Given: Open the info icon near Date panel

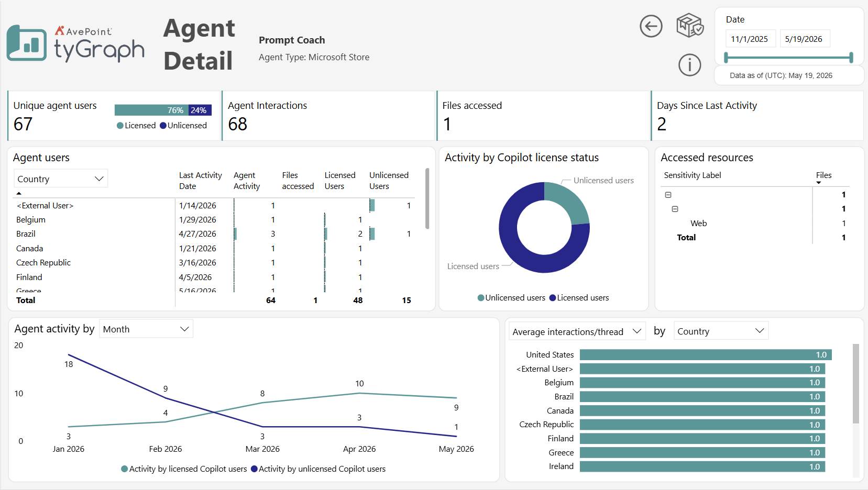Looking at the screenshot, I should coord(689,65).
